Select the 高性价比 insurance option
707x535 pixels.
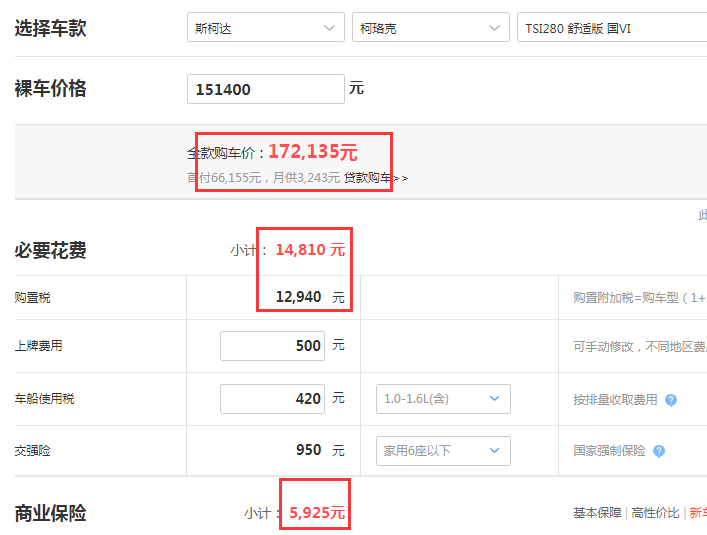(655, 512)
